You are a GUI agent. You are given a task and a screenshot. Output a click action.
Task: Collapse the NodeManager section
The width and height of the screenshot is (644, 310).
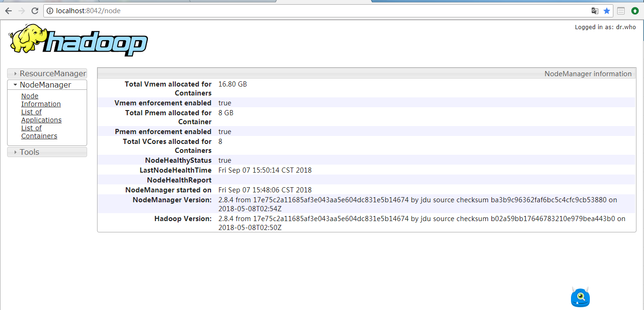[x=47, y=85]
